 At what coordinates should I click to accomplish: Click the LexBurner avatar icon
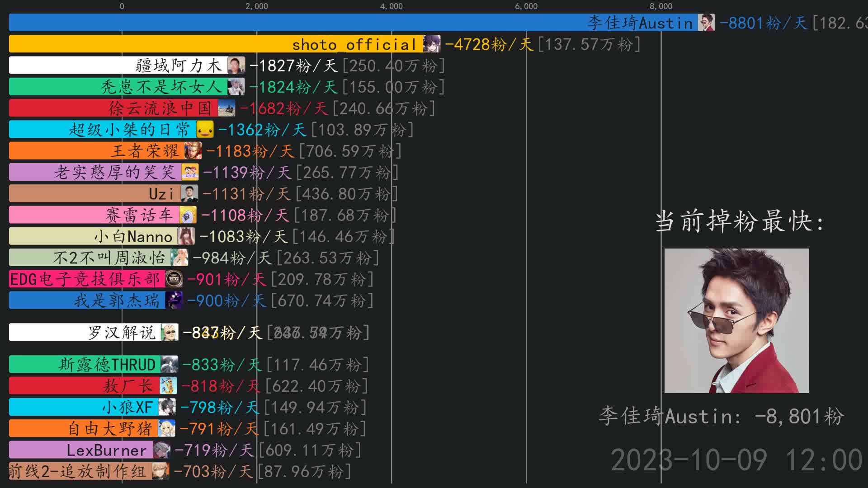pyautogui.click(x=161, y=450)
